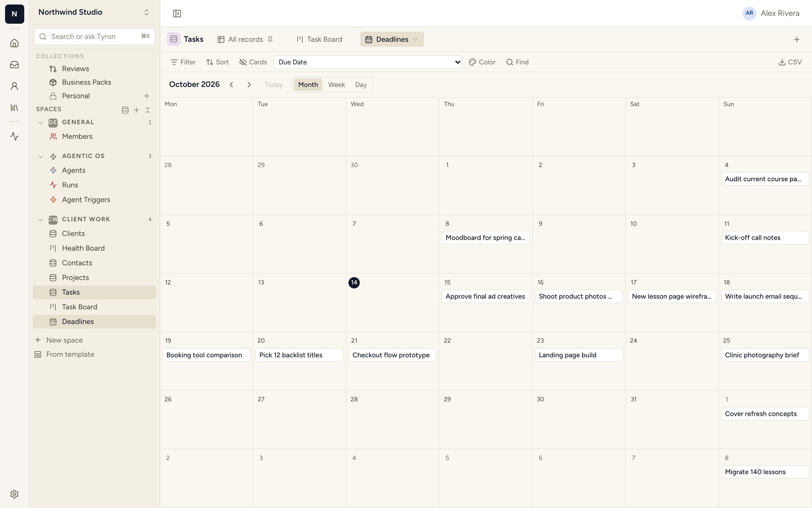
Task: Switch calendar to Day view
Action: point(361,85)
